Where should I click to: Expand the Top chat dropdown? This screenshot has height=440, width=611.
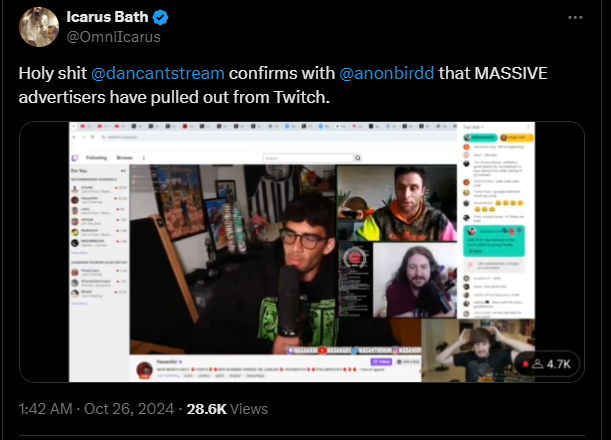(x=473, y=127)
